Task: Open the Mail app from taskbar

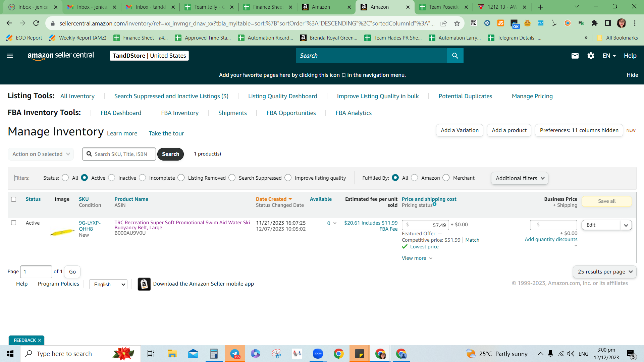Action: (x=193, y=354)
